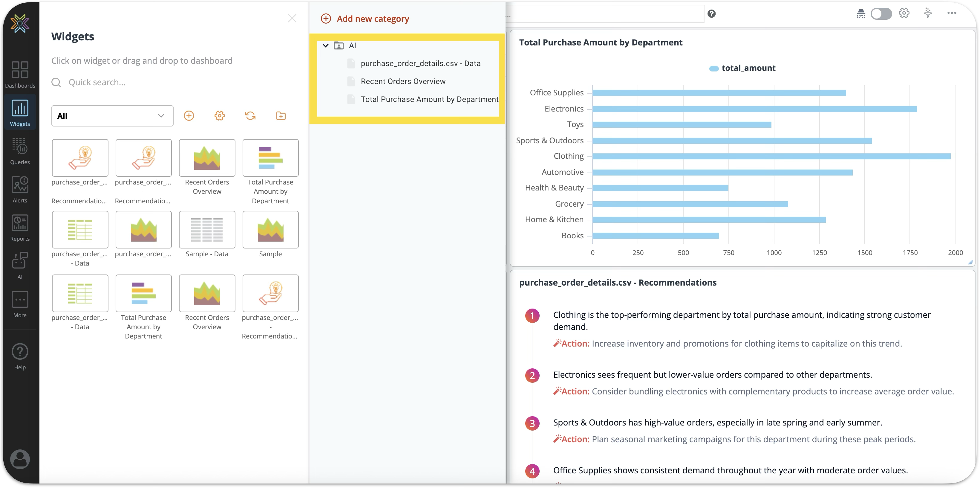Click the add widget plus icon

[189, 116]
